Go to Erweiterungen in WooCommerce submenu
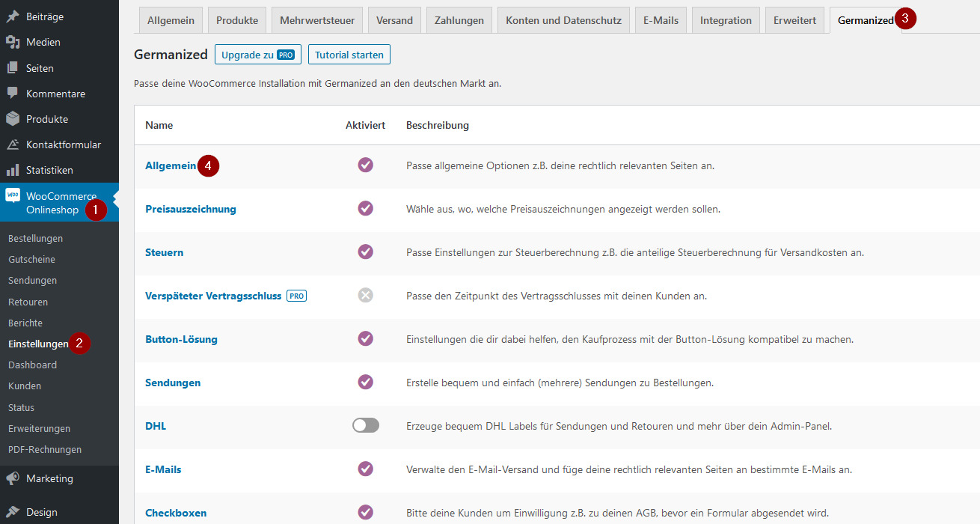Viewport: 980px width, 524px height. (x=39, y=428)
